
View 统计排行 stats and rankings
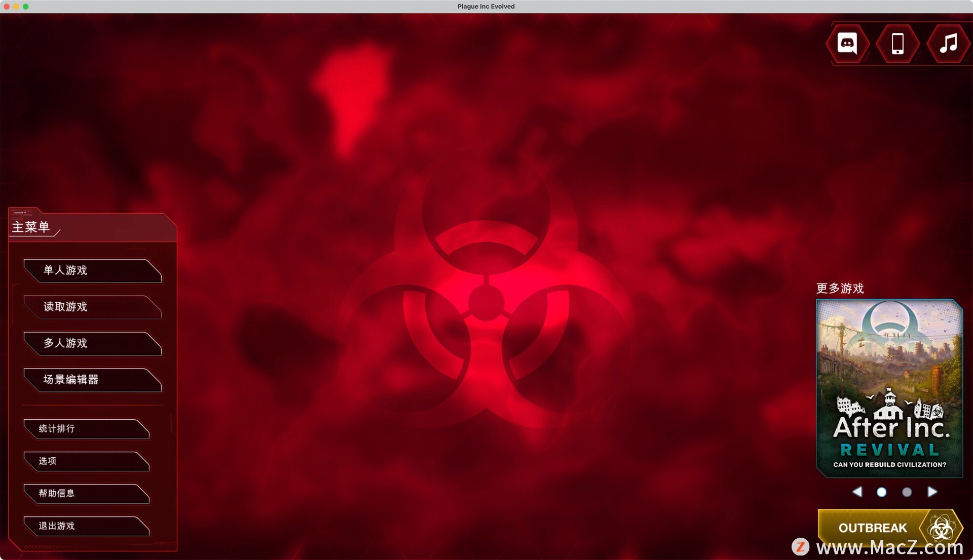coord(85,429)
